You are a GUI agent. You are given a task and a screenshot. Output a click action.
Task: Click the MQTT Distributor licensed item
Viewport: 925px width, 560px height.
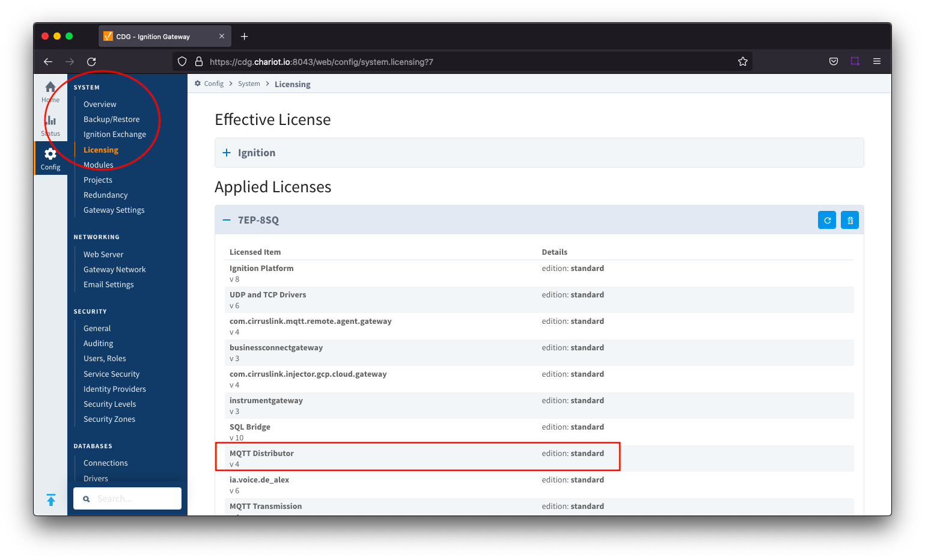[261, 453]
